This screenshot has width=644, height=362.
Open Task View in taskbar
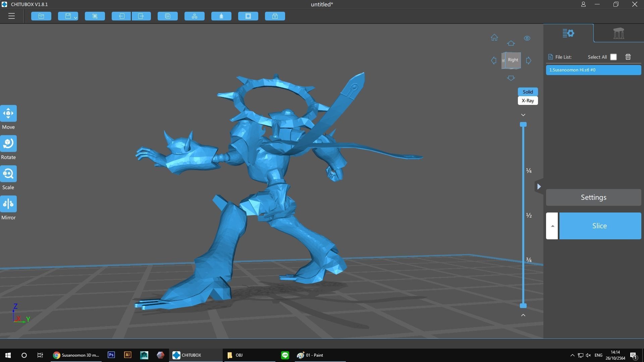click(40, 355)
